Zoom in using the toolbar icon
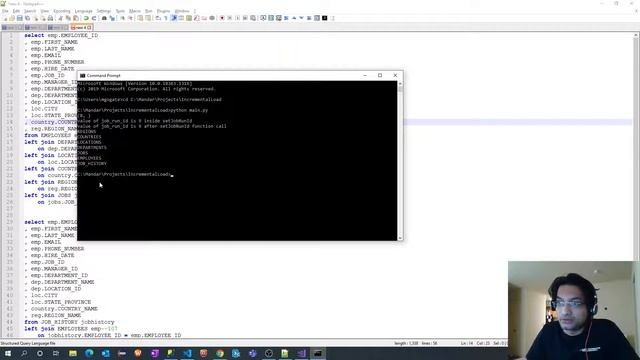The width and height of the screenshot is (640, 360). (x=123, y=18)
